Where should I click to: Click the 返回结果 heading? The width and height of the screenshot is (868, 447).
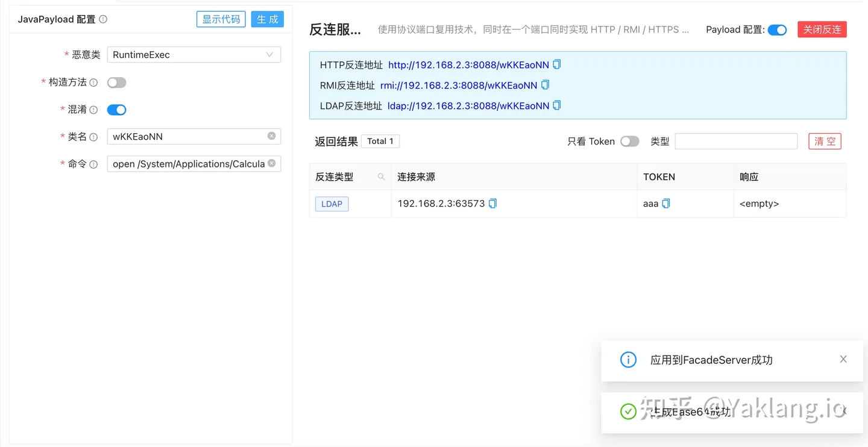click(x=336, y=142)
